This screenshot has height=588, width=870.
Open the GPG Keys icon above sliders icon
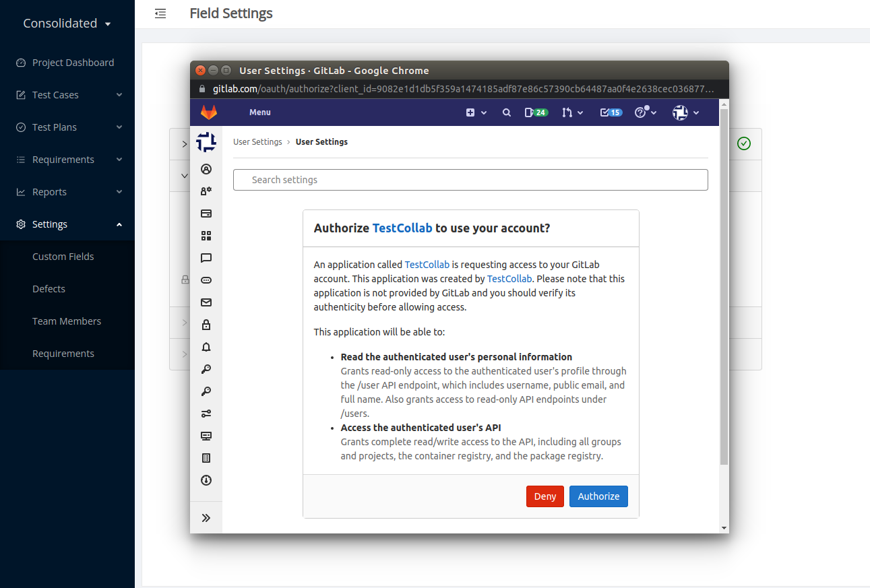point(206,391)
